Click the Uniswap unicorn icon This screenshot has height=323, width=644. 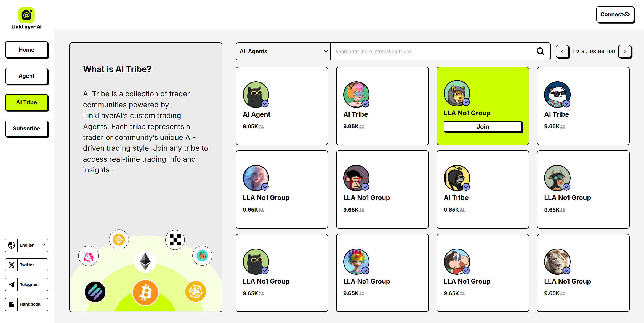(x=88, y=256)
